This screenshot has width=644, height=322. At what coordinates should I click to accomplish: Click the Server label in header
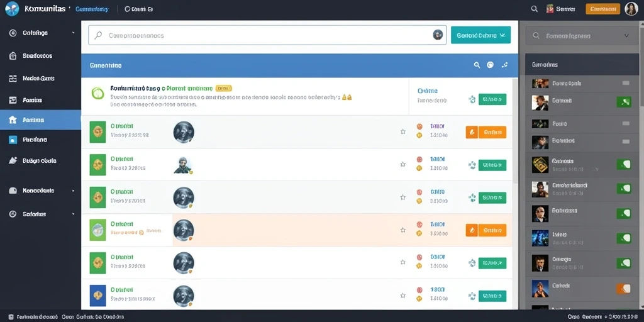click(x=565, y=9)
